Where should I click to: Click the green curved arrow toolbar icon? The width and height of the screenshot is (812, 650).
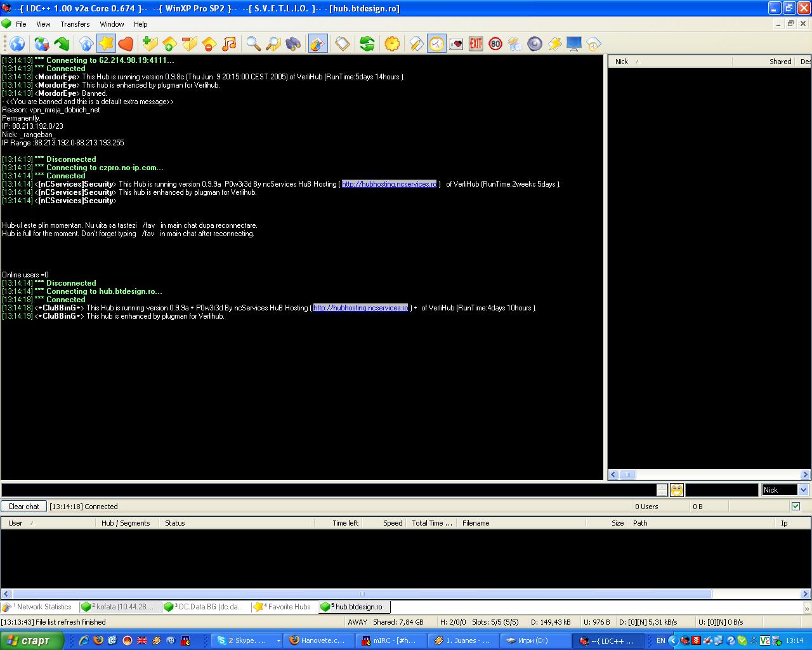pyautogui.click(x=62, y=43)
